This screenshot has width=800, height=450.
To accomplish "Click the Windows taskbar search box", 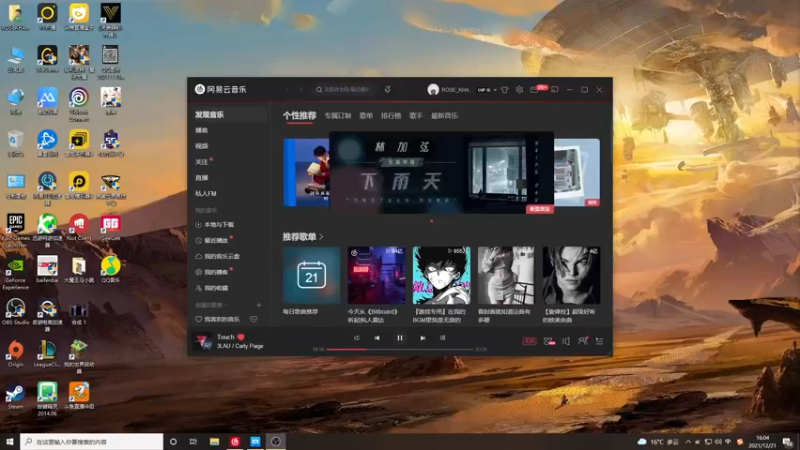I will click(92, 441).
